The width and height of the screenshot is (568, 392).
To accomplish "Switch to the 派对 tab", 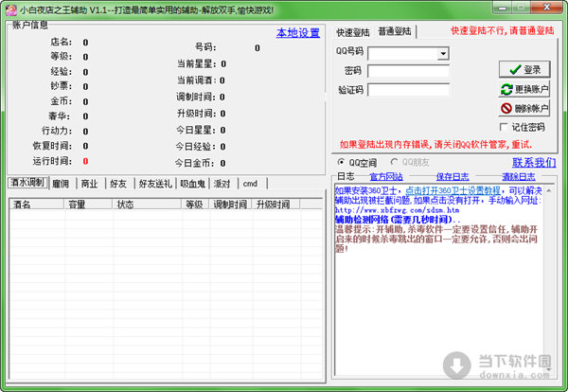I will pyautogui.click(x=222, y=184).
